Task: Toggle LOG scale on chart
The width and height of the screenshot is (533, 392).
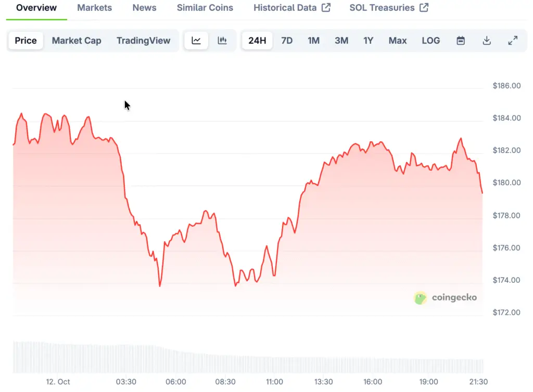Action: [x=430, y=41]
